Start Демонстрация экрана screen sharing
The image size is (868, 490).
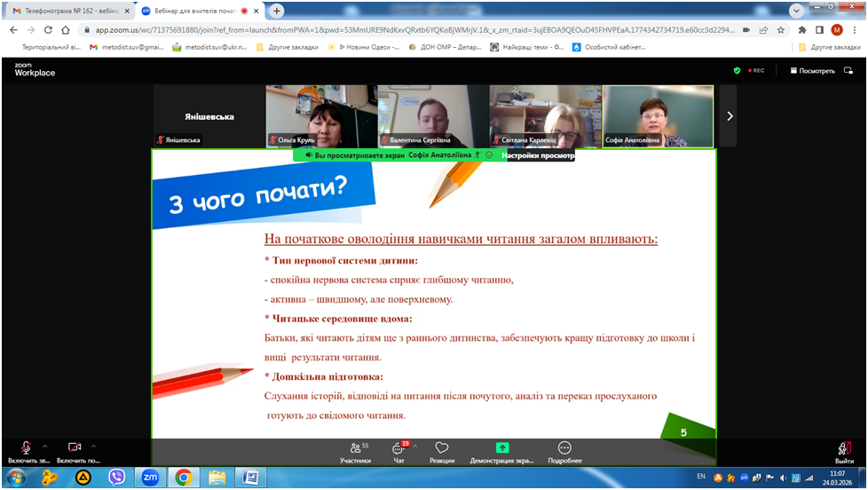coord(502,452)
